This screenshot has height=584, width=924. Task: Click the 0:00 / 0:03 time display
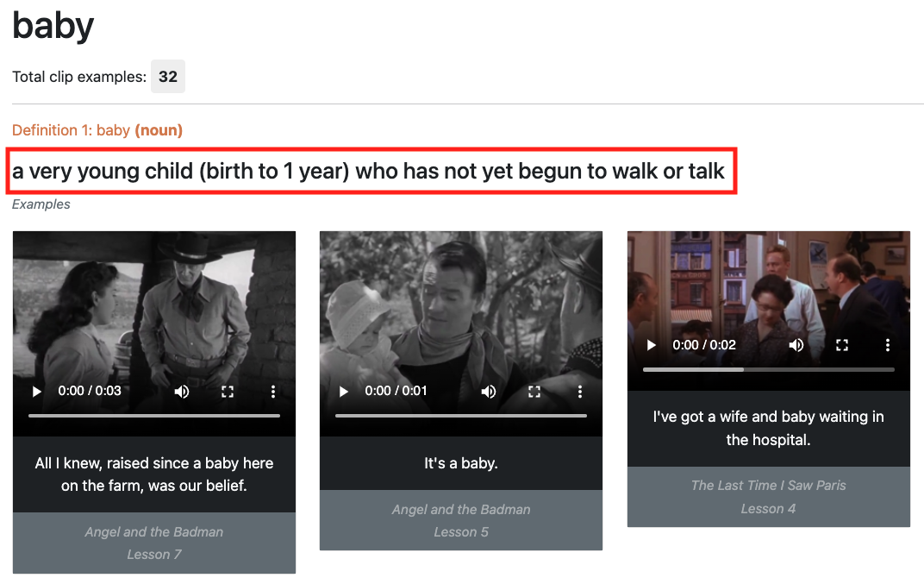click(90, 391)
